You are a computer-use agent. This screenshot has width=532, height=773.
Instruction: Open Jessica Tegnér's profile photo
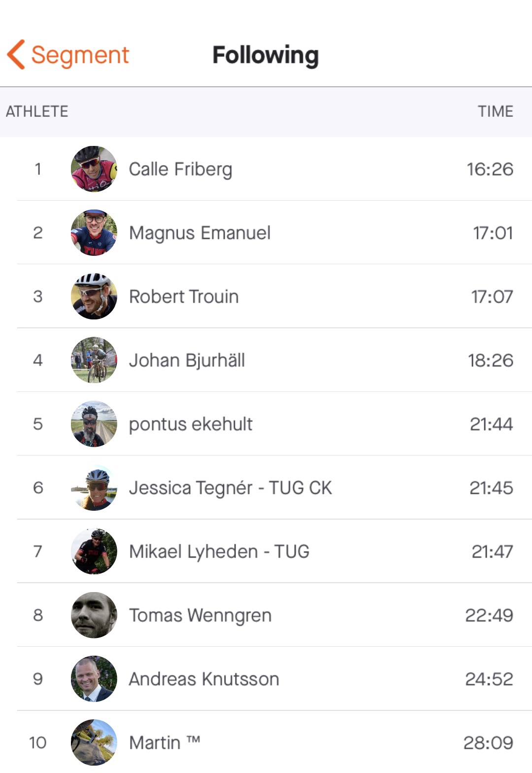click(x=94, y=488)
